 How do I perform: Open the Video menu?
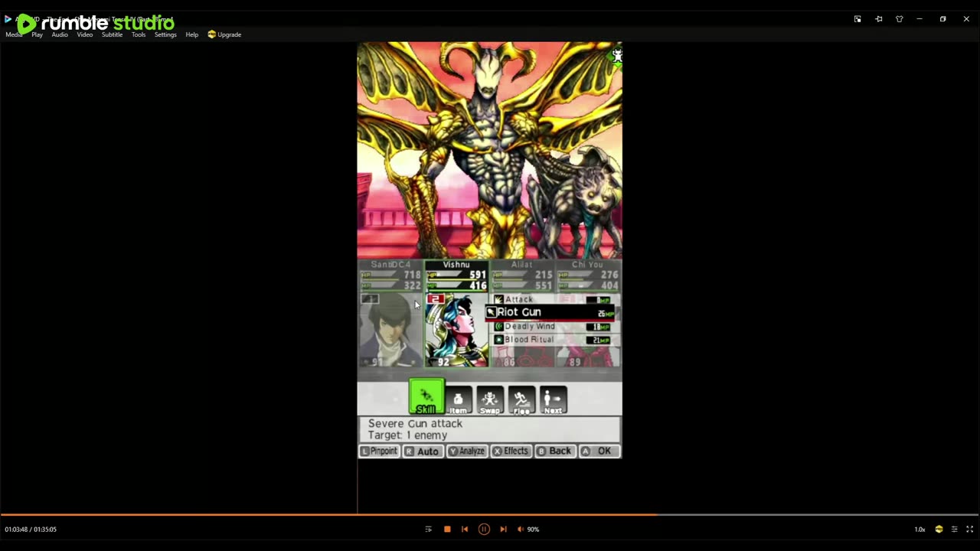coord(84,34)
